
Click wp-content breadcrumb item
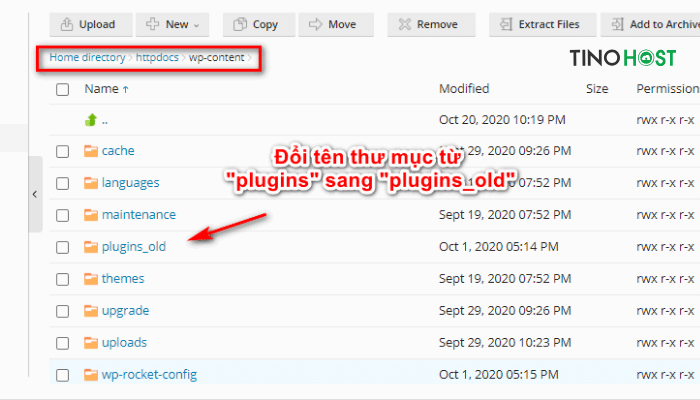(217, 58)
